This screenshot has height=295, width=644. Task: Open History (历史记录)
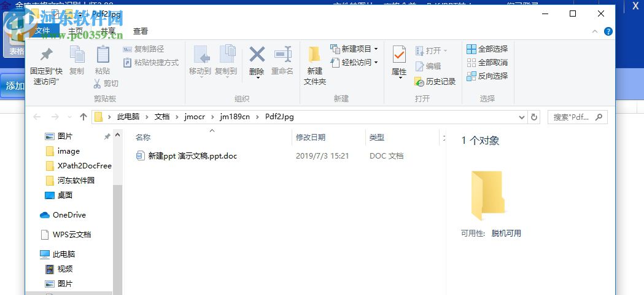tap(435, 82)
